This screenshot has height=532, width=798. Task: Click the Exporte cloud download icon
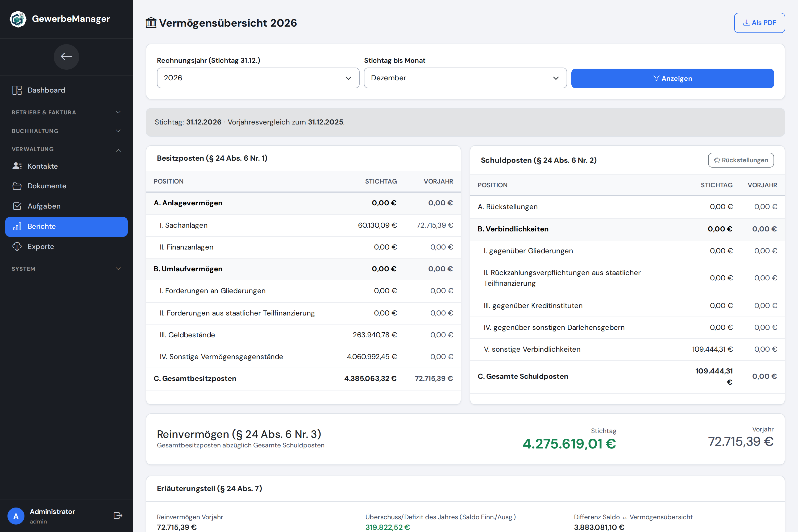[x=17, y=247]
